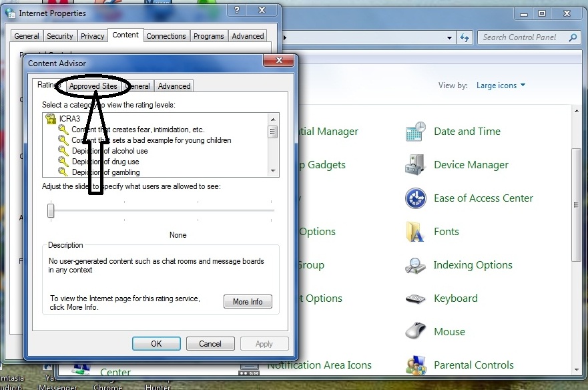Open the Date and Time link

pos(467,132)
